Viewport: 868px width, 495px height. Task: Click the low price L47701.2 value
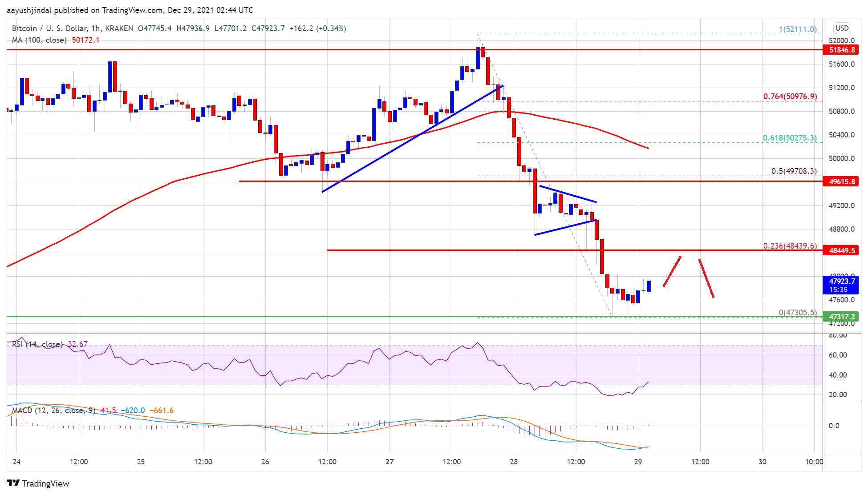231,28
